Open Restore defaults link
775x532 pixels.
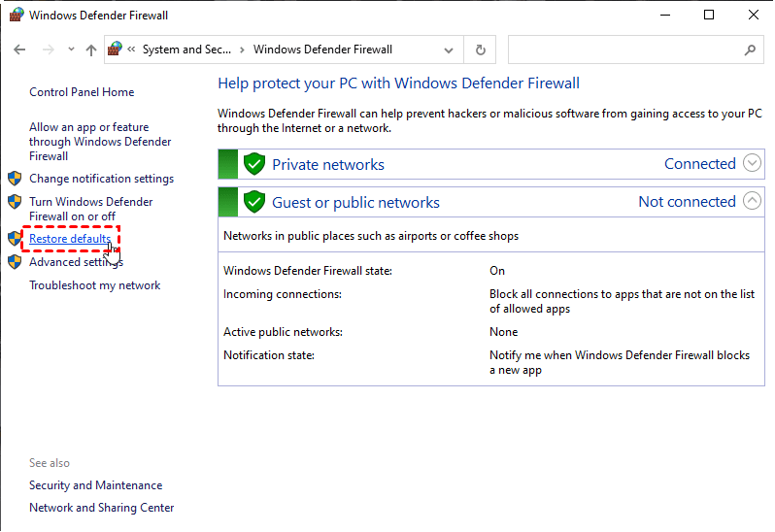coord(70,239)
